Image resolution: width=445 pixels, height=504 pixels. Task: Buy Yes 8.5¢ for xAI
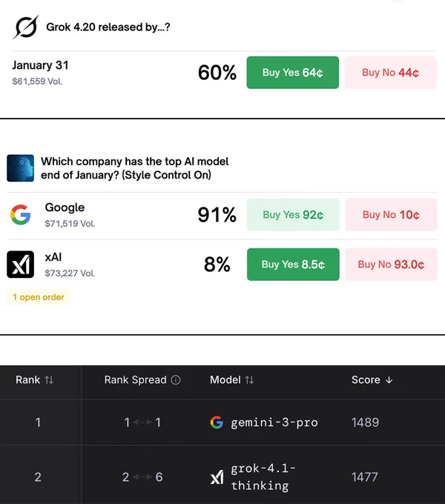point(293,264)
